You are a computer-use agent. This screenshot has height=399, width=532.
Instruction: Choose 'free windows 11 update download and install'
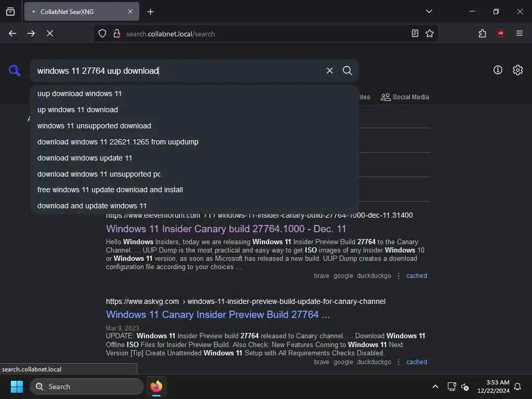click(x=194, y=190)
